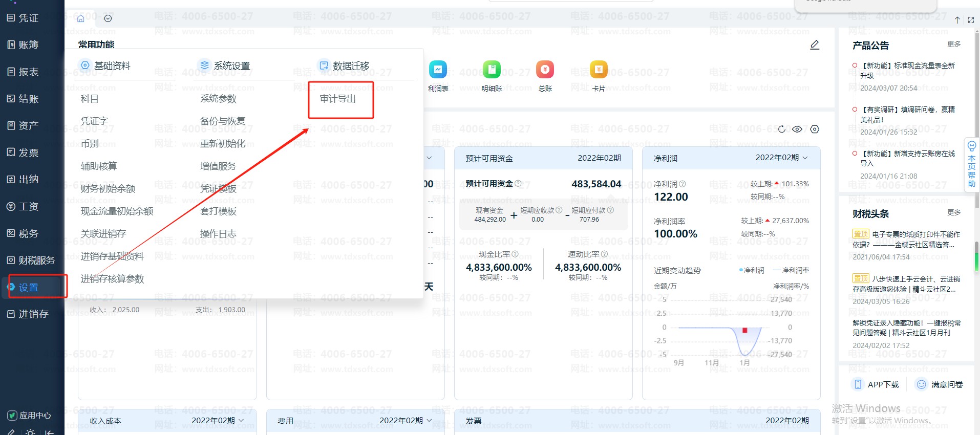
Task: Open dashboard settings hexagon icon
Action: coord(815,129)
